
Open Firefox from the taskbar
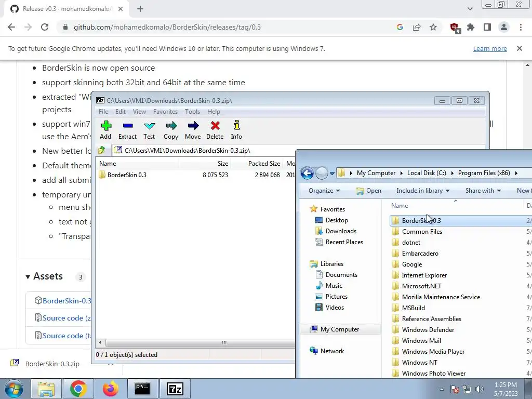111,389
